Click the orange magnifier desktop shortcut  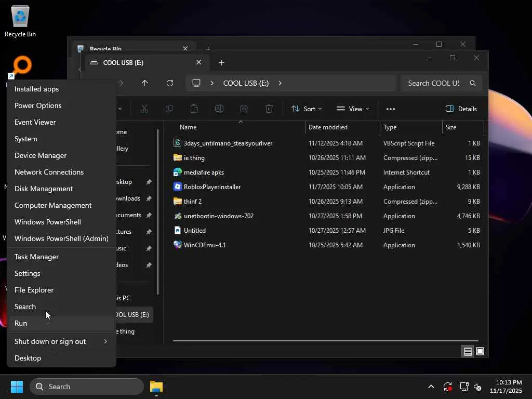coord(20,66)
